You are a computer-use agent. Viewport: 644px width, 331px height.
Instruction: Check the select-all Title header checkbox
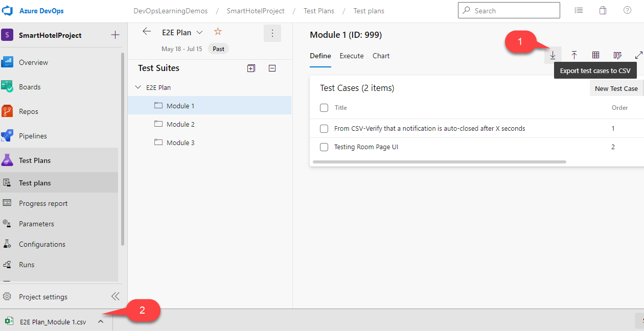point(324,108)
